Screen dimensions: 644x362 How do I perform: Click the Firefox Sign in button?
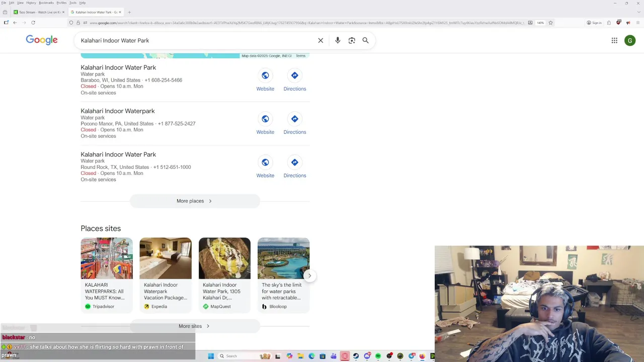pyautogui.click(x=594, y=23)
